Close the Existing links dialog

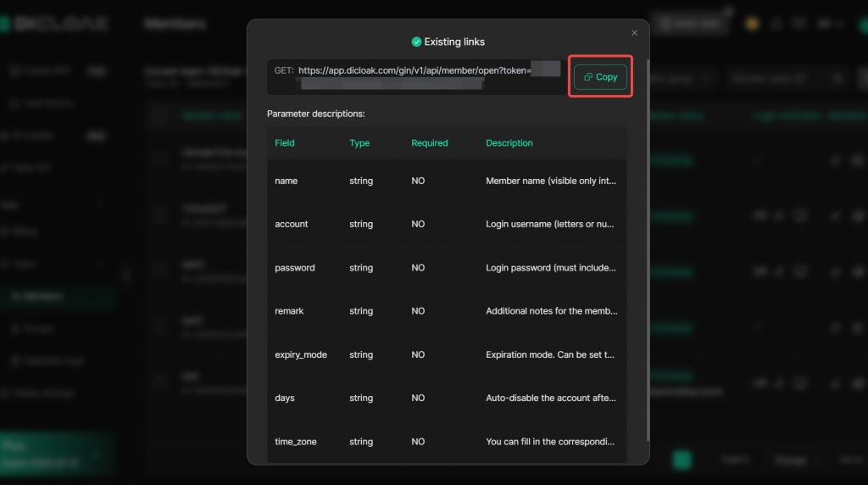pyautogui.click(x=634, y=33)
